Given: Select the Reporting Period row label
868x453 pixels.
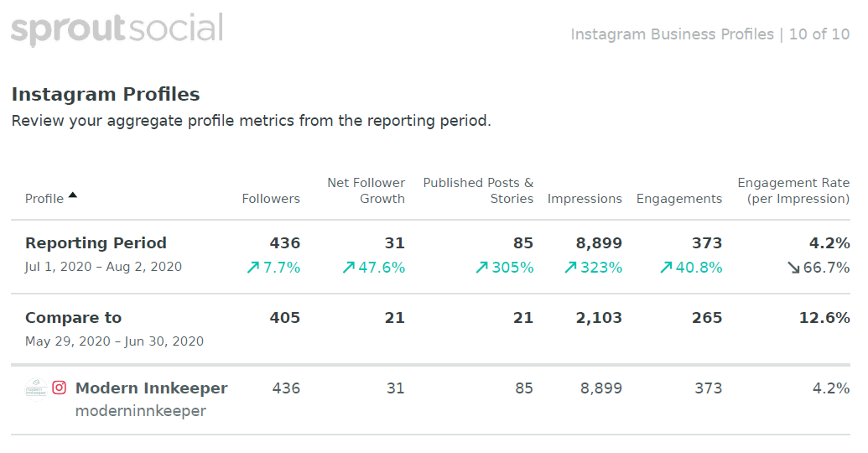Looking at the screenshot, I should [96, 243].
